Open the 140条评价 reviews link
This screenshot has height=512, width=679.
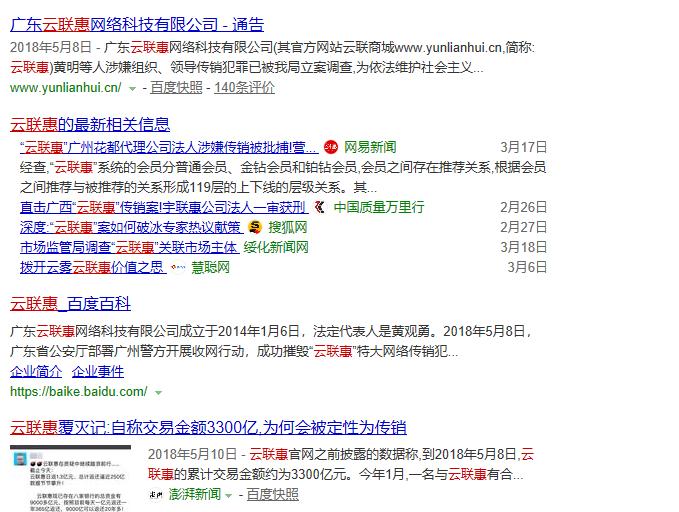(244, 87)
